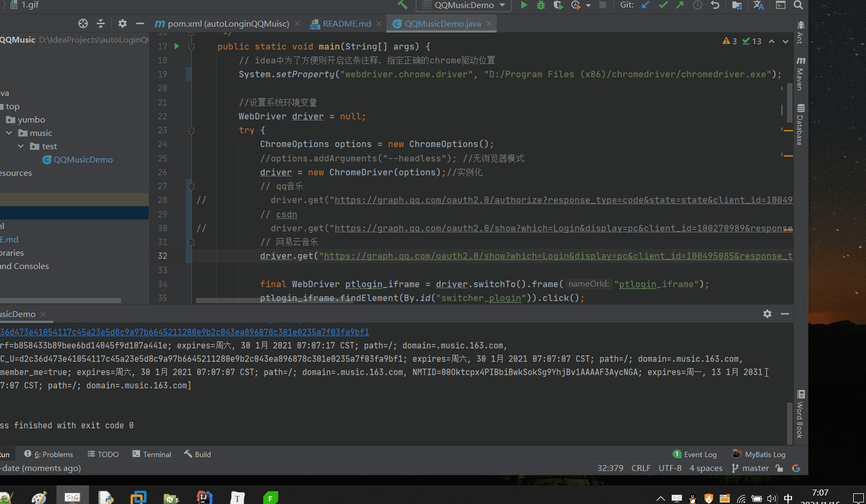Click the CRLF line separator selector

click(x=641, y=468)
